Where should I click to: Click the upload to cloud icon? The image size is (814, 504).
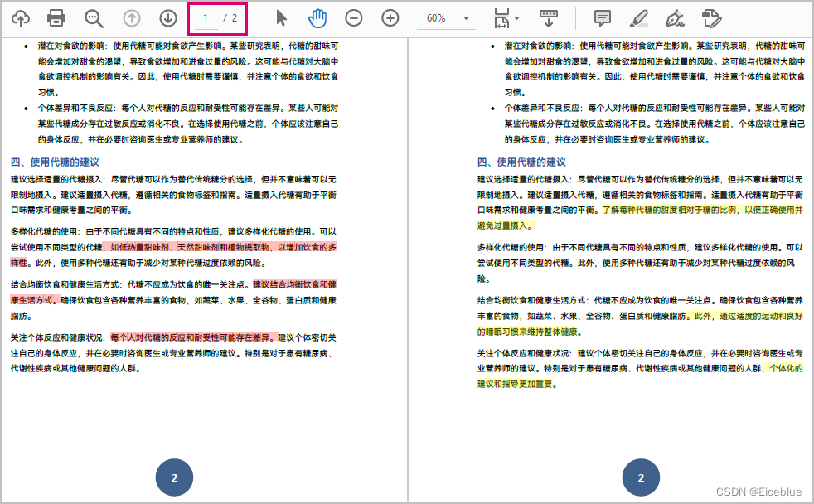coord(20,18)
